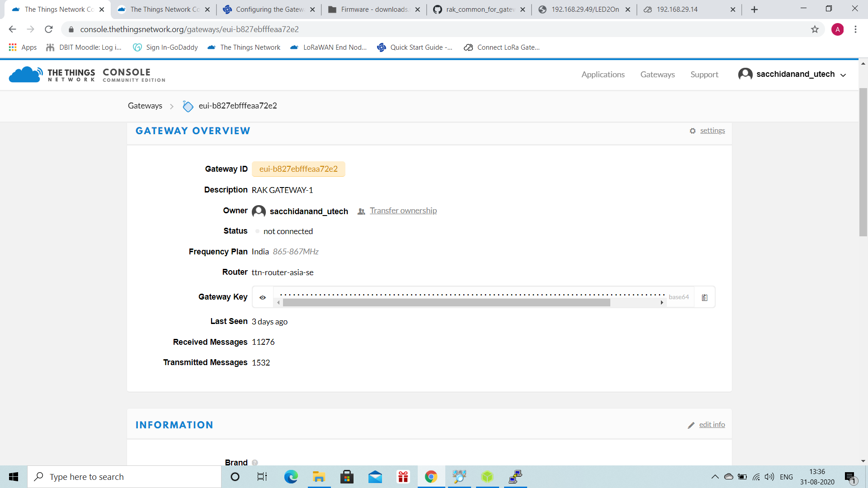This screenshot has height=488, width=868.
Task: Open Sign In-GoDaddy bookmark
Action: pos(165,47)
